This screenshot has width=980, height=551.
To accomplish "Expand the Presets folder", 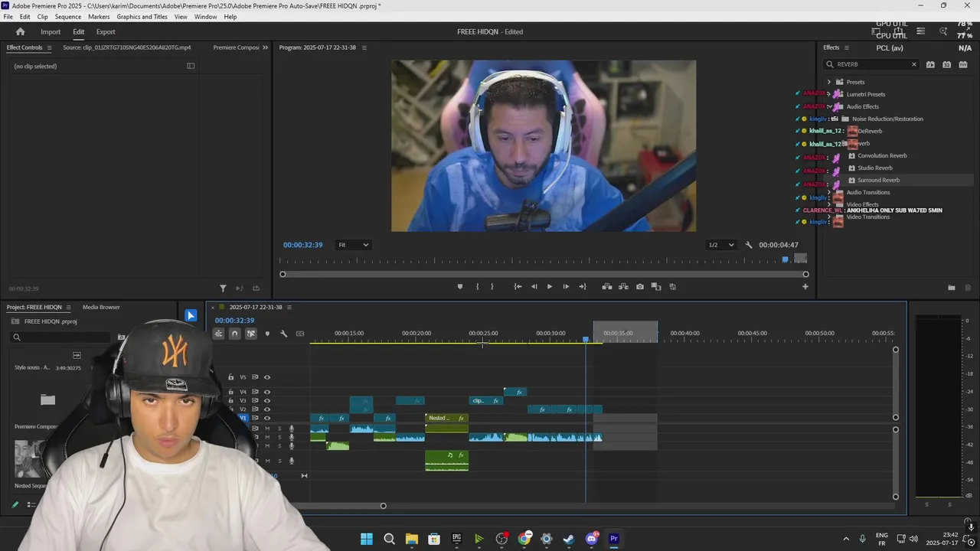I will pyautogui.click(x=828, y=82).
